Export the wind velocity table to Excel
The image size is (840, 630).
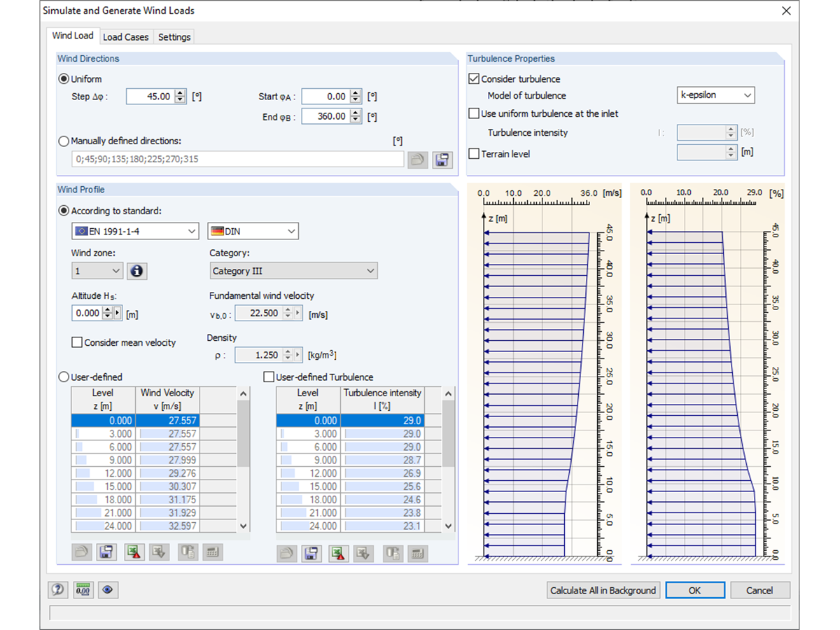133,552
